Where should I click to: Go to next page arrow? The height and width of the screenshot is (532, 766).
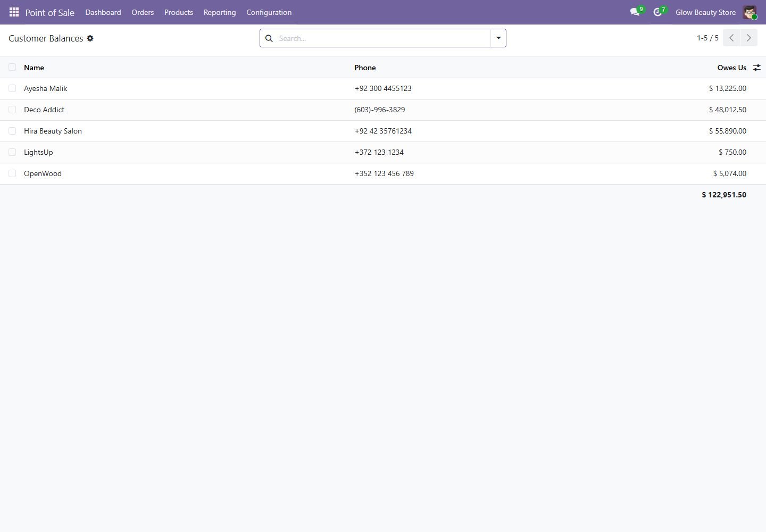(x=748, y=38)
